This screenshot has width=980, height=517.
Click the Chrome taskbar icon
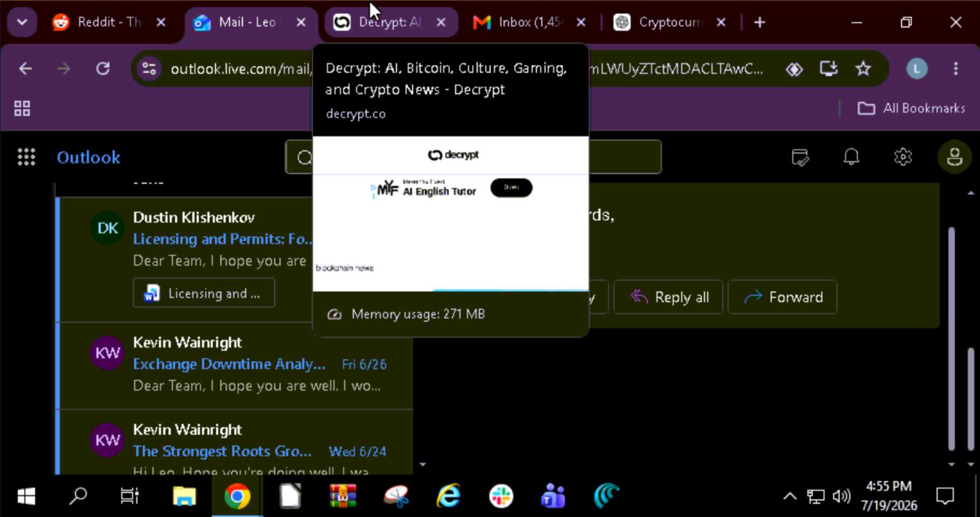click(x=237, y=496)
